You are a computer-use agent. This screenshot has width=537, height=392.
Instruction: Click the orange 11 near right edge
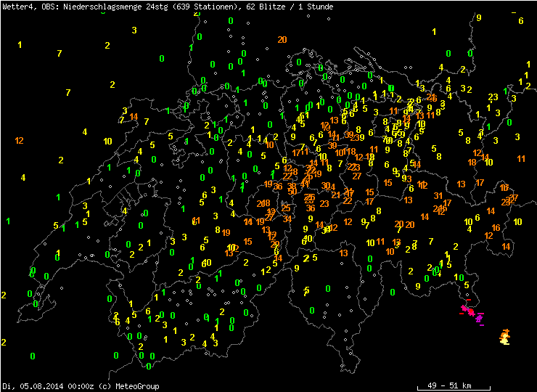pos(521,158)
